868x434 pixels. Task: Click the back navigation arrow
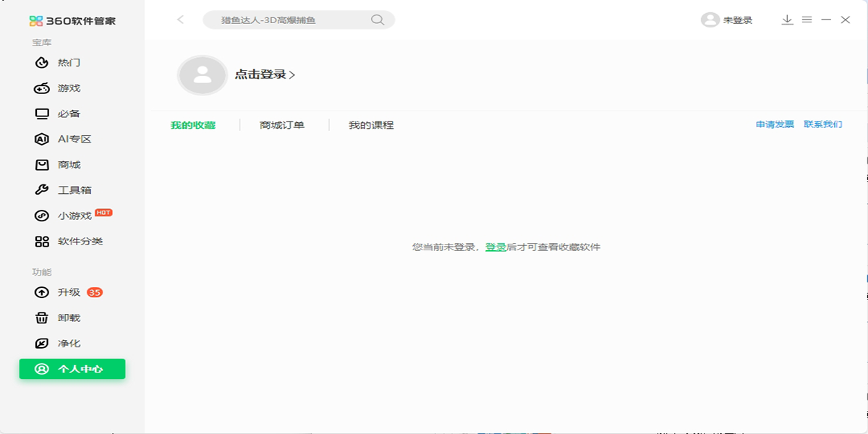click(181, 20)
